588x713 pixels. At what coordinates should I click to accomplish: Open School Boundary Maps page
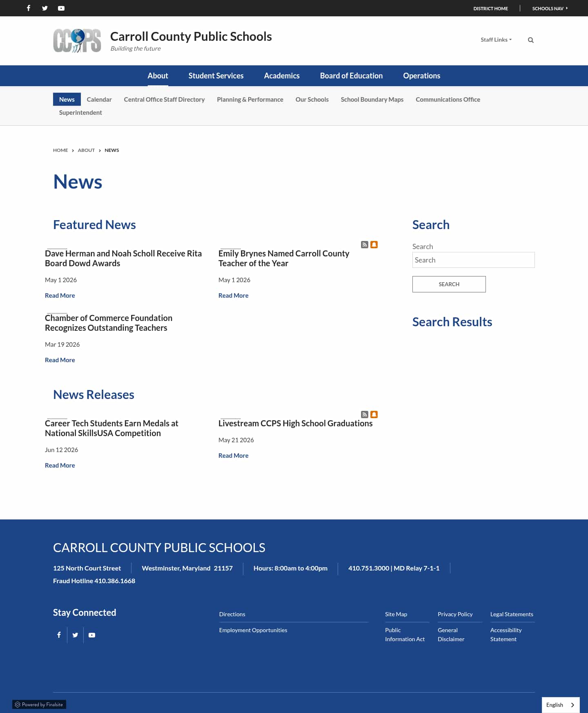pyautogui.click(x=372, y=99)
